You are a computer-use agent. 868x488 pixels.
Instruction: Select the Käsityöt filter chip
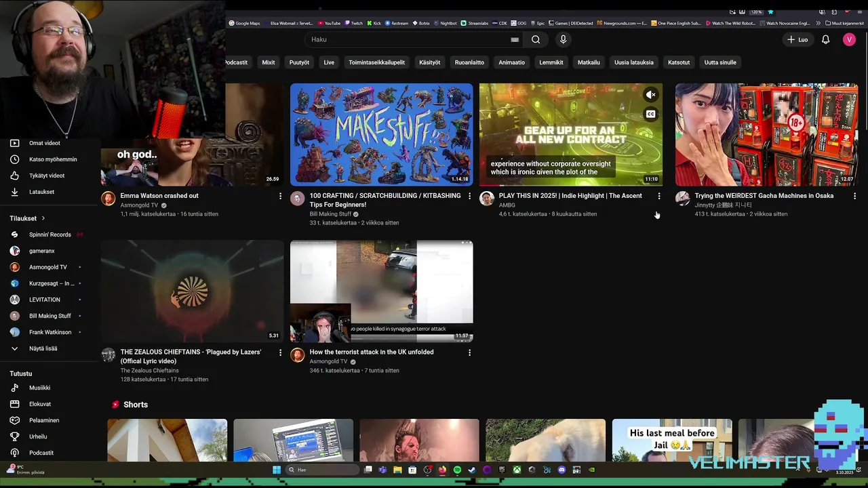[430, 62]
